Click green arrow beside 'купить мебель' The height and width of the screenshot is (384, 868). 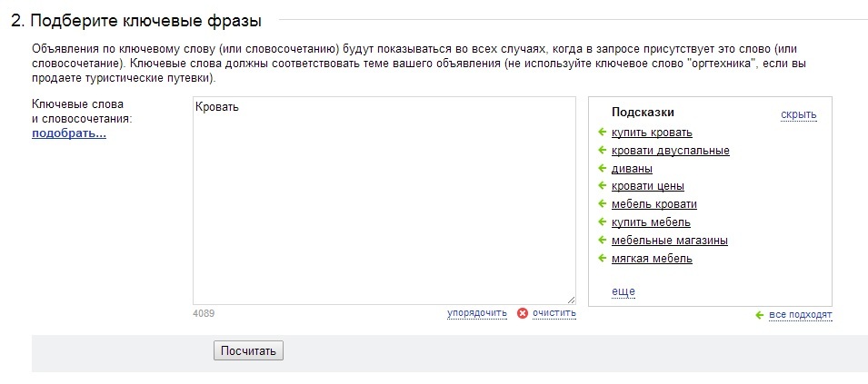(x=603, y=222)
